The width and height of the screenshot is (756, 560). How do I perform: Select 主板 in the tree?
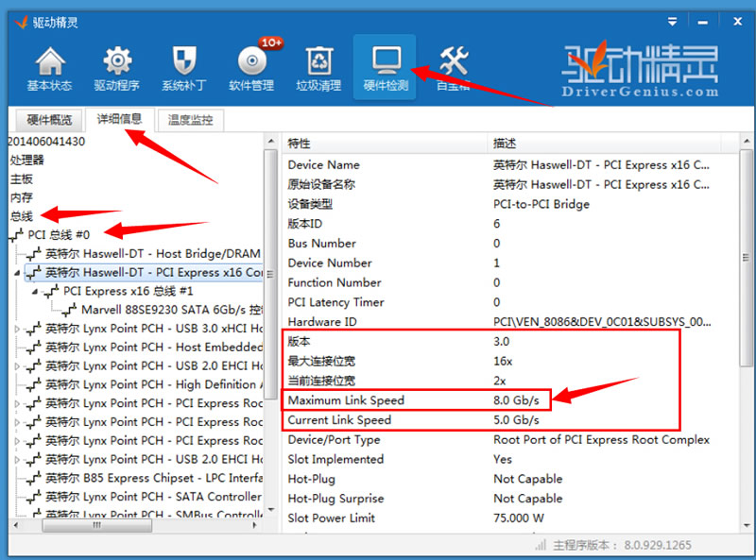tap(22, 179)
